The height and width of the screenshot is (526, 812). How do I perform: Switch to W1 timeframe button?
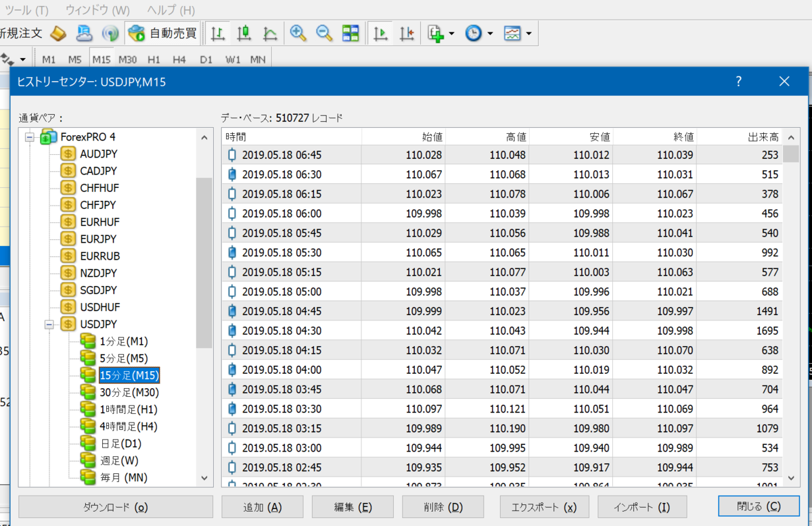[233, 59]
